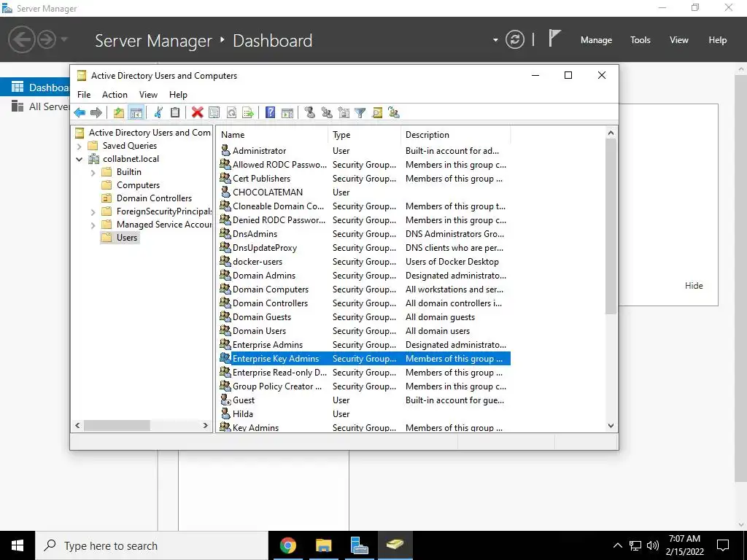
Task: Open the dropdown arrow beside refresh icon
Action: click(x=495, y=40)
